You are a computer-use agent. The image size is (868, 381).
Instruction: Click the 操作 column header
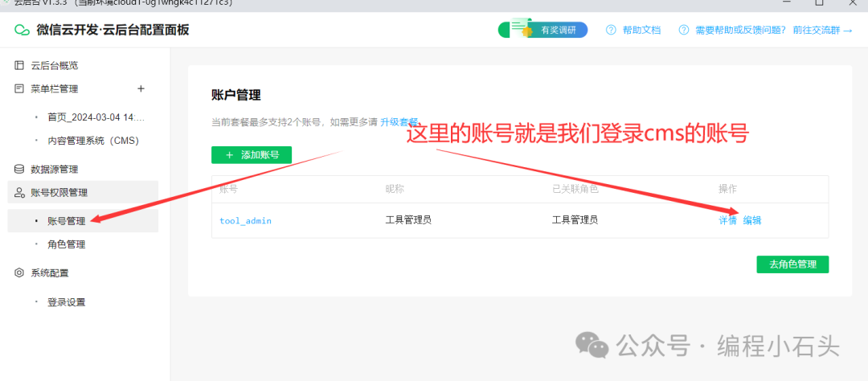point(728,189)
